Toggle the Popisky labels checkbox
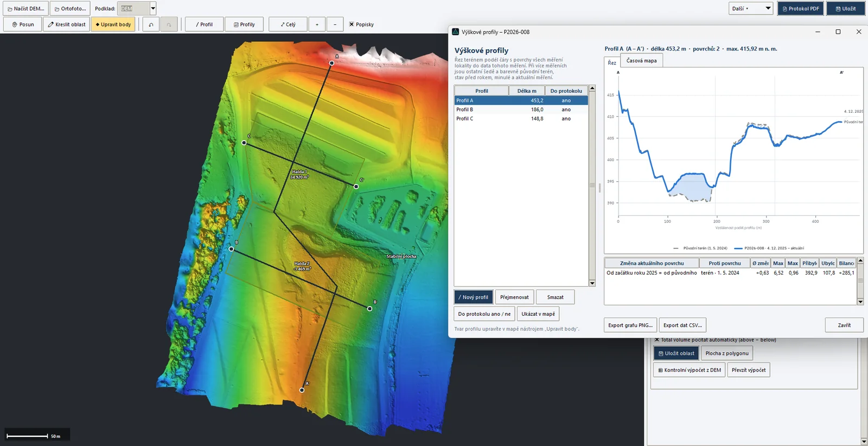This screenshot has height=446, width=868. pos(352,24)
